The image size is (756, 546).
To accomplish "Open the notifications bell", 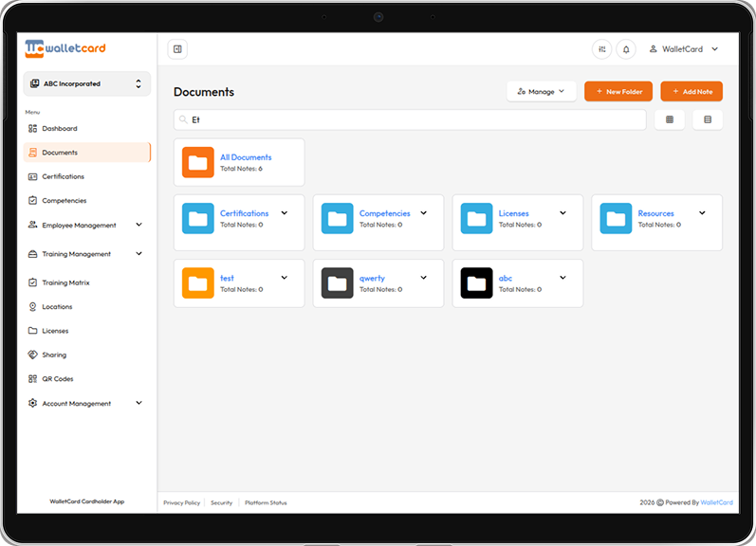I will click(x=626, y=49).
